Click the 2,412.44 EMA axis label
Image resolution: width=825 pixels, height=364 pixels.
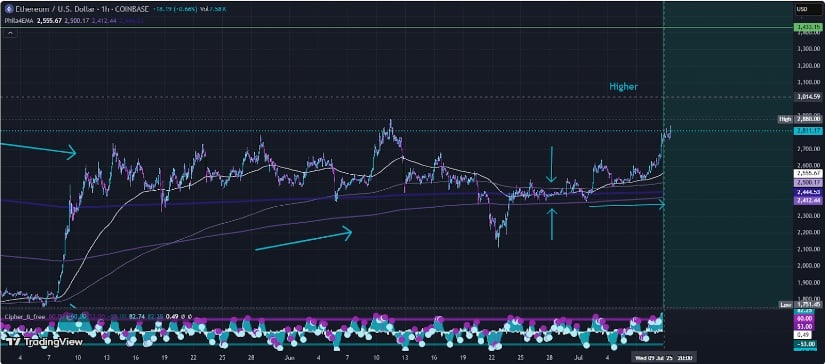click(808, 201)
